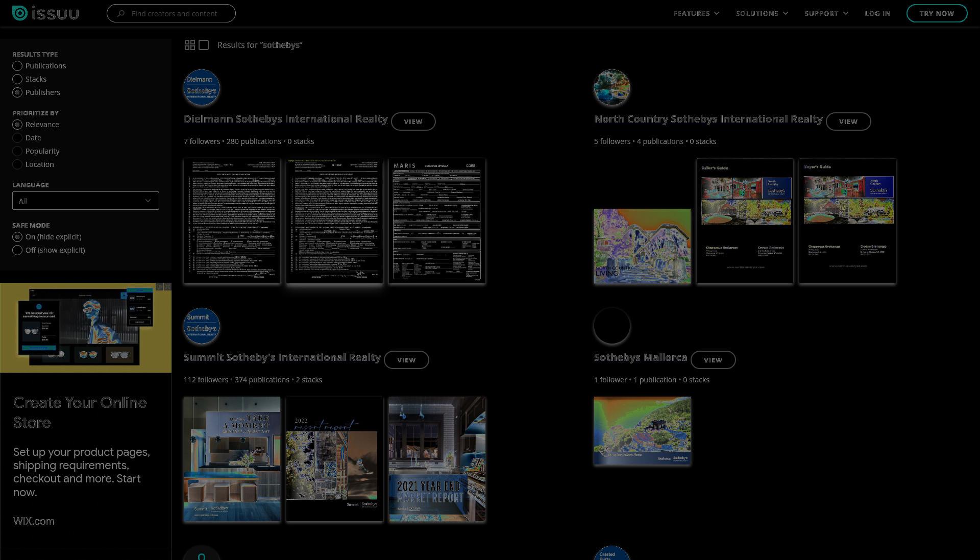Prioritize results by Popularity
Viewport: 980px width, 560px height.
click(36, 151)
